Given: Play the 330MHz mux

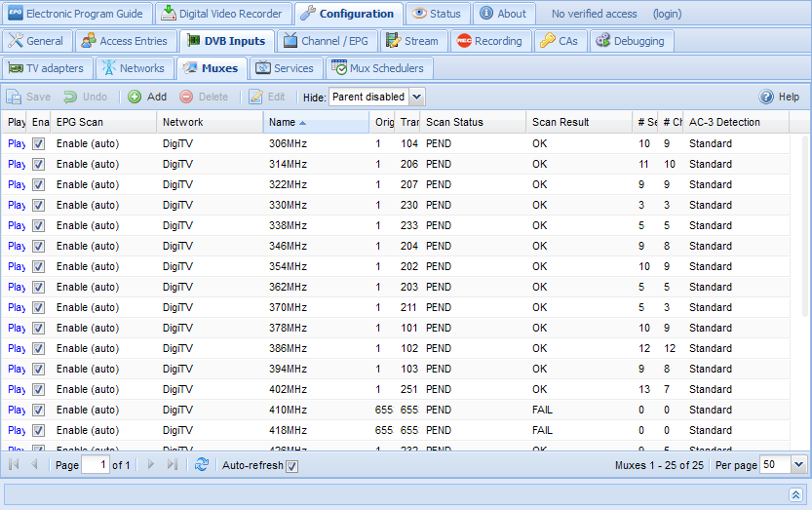Looking at the screenshot, I should [17, 205].
